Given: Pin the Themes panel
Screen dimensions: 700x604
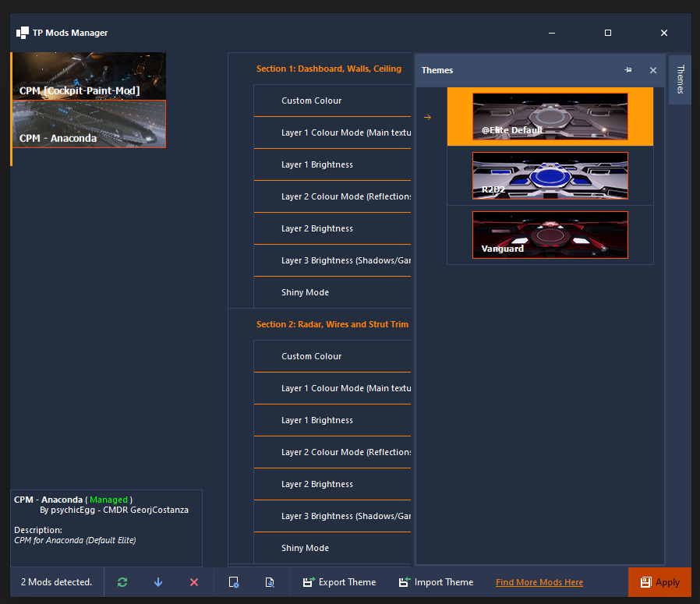Looking at the screenshot, I should [628, 70].
